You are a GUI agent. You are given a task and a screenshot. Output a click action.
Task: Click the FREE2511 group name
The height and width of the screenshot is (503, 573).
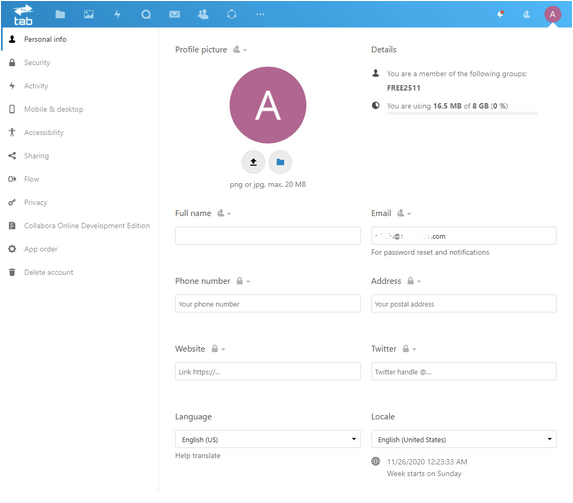403,88
